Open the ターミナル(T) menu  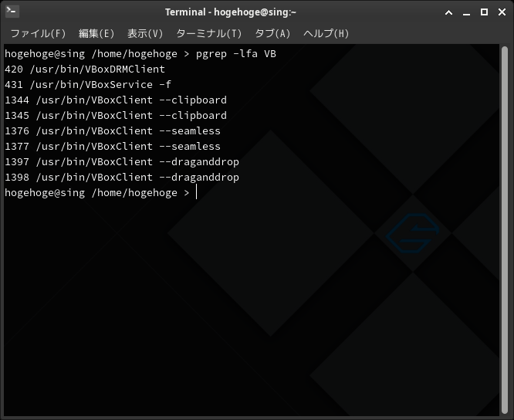tap(209, 33)
